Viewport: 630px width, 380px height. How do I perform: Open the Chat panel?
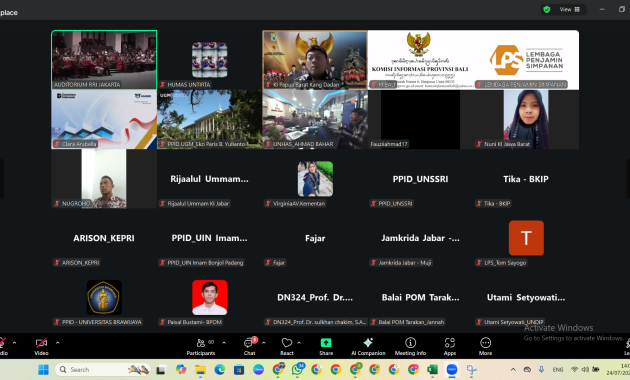250,347
